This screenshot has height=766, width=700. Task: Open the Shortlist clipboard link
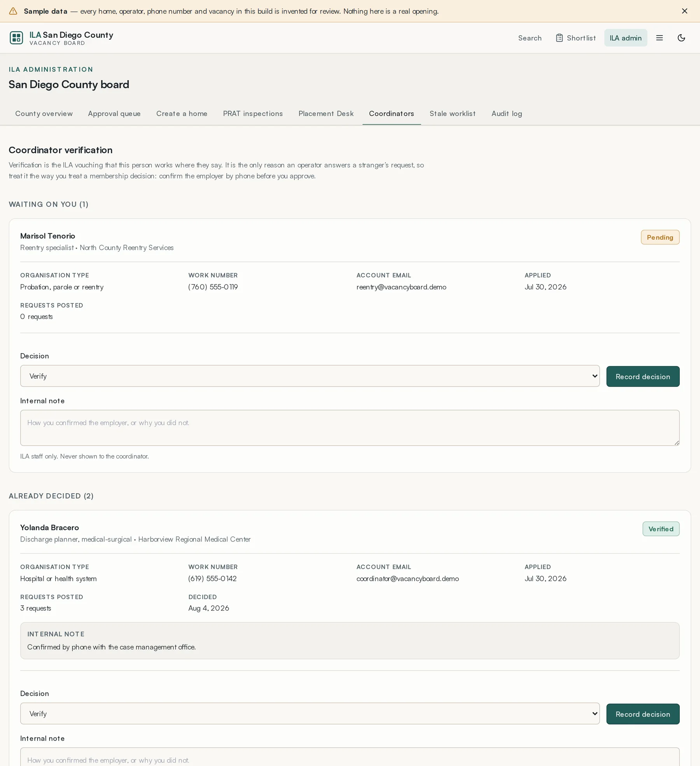coord(576,38)
